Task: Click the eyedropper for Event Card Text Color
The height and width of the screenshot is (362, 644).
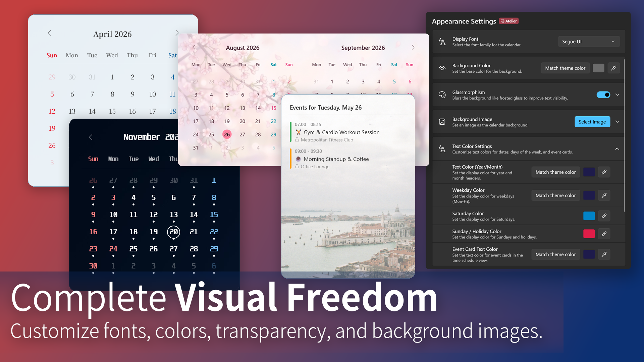Action: (604, 254)
